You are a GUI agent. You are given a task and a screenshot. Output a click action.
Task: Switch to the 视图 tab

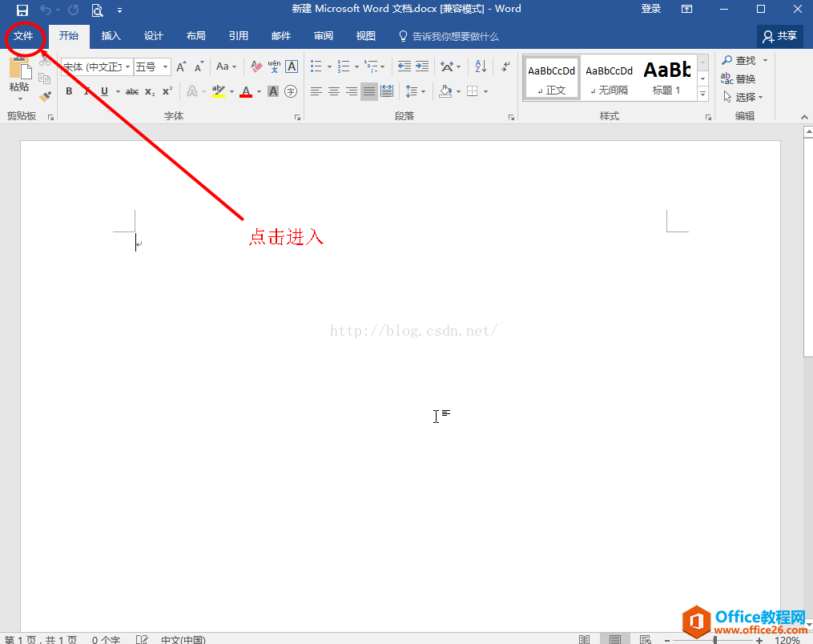[x=365, y=36]
